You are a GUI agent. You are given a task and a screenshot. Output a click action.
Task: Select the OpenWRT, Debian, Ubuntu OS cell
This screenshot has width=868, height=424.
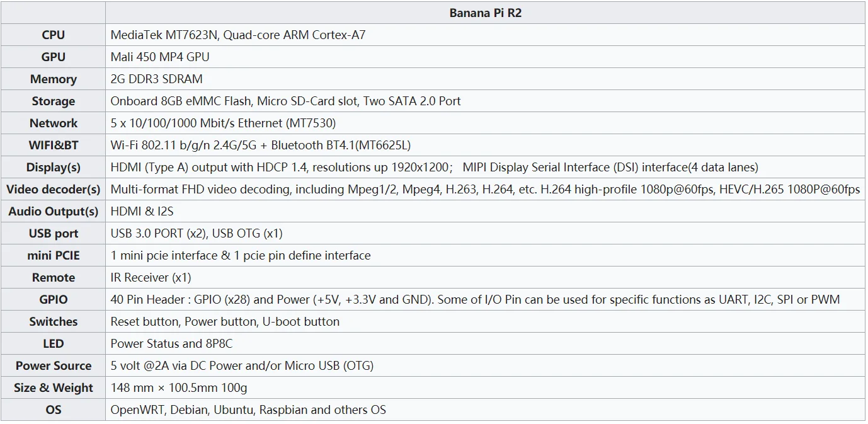pos(248,410)
